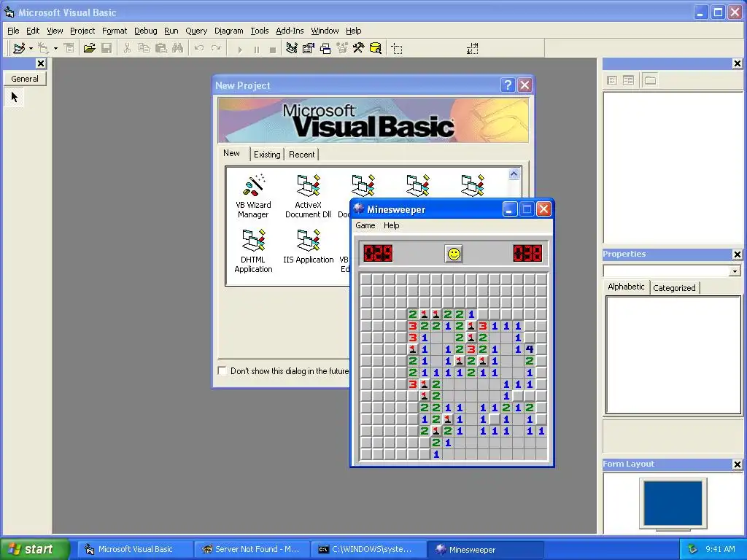Screen dimensions: 747x560
Task: Click the Start run triangle button
Action: (x=239, y=49)
